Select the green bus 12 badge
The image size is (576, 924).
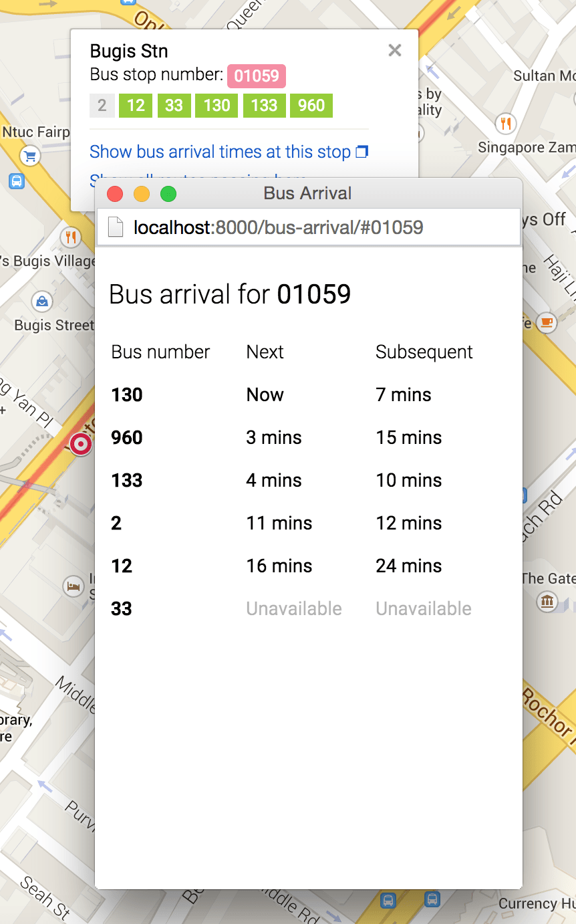136,106
